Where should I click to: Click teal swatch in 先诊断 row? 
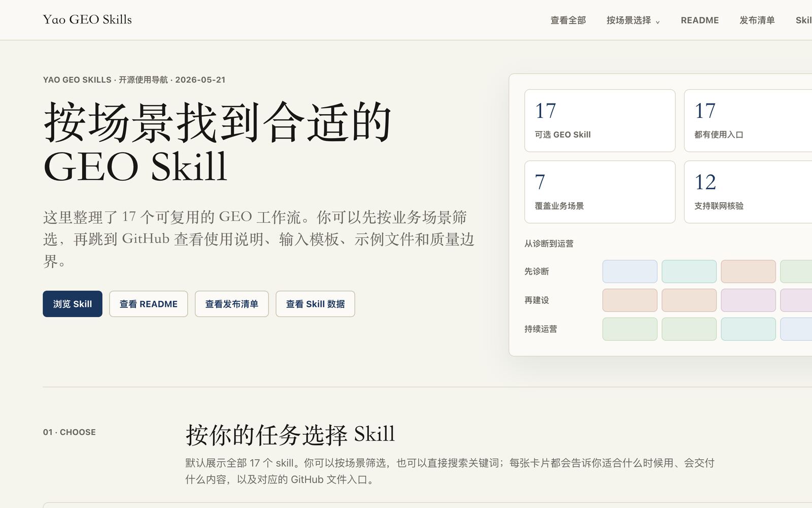click(x=689, y=271)
